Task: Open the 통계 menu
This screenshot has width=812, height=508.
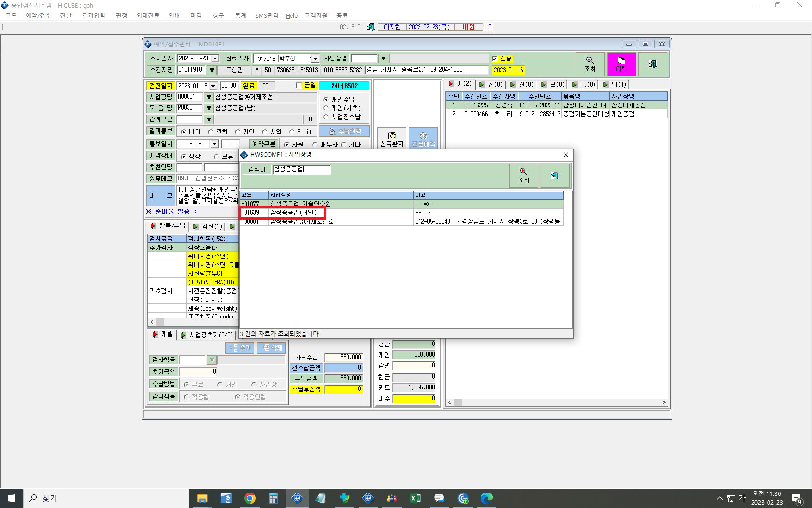Action: pos(240,15)
